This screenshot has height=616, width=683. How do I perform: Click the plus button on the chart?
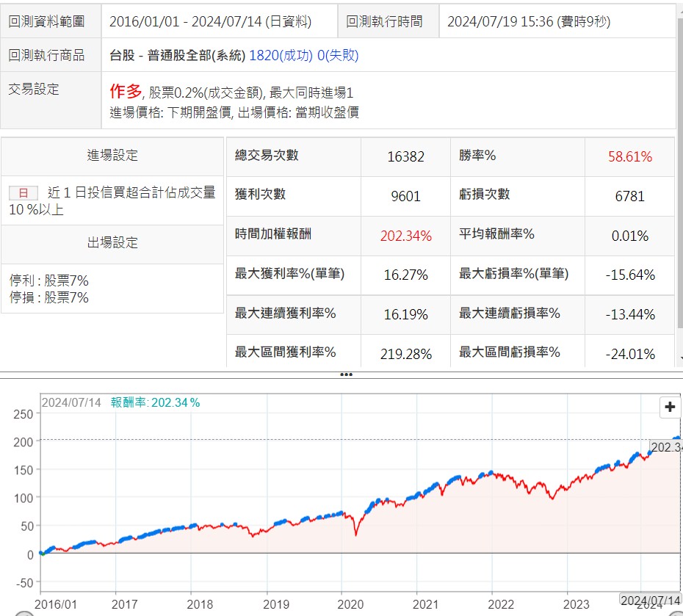coord(670,407)
